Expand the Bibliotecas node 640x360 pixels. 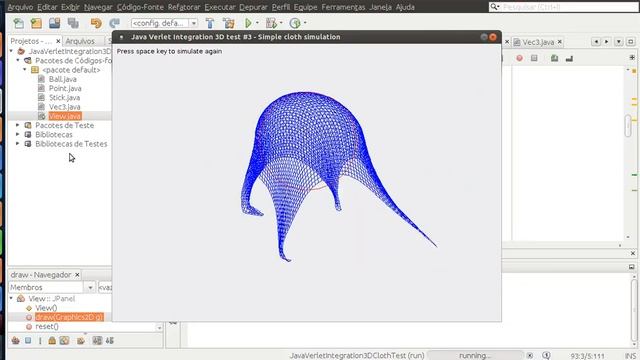18,134
